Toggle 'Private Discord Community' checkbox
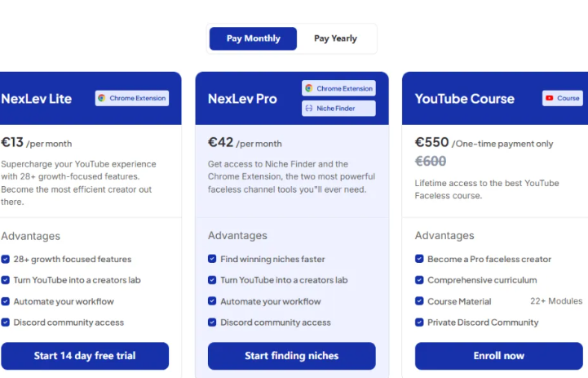Viewport: 588px width, 378px height. click(420, 322)
